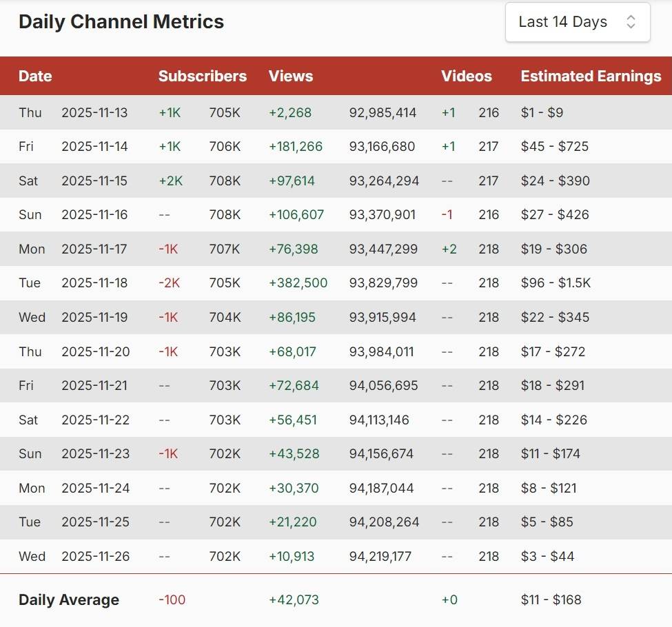Click the Views column header
Image resolution: width=672 pixels, height=627 pixels.
click(290, 76)
